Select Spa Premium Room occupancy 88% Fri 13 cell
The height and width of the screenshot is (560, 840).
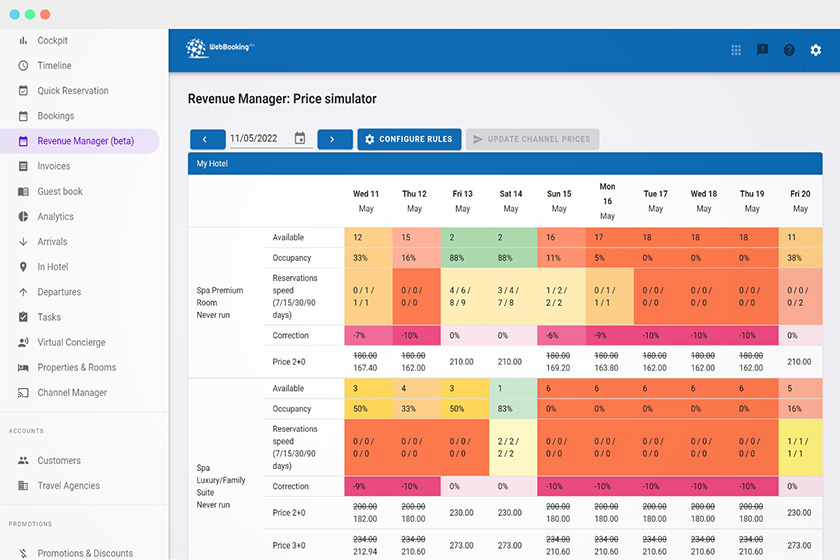465,258
